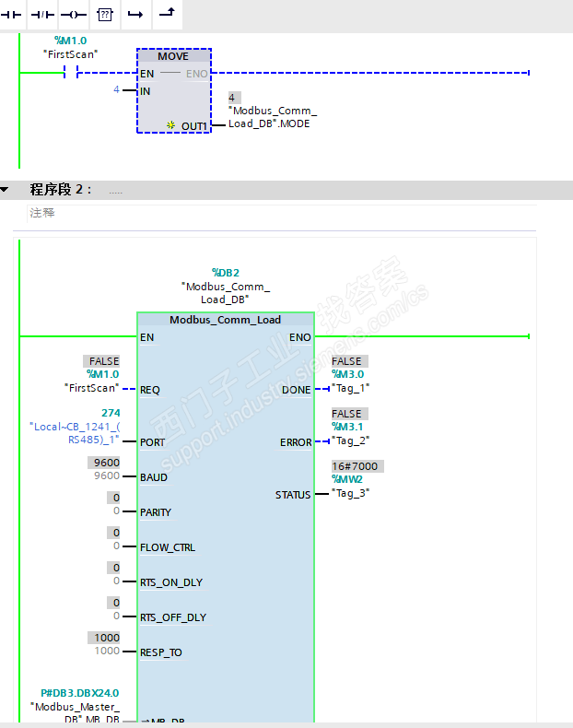Click the BAUD operand 9600
573x728 pixels.
click(107, 476)
